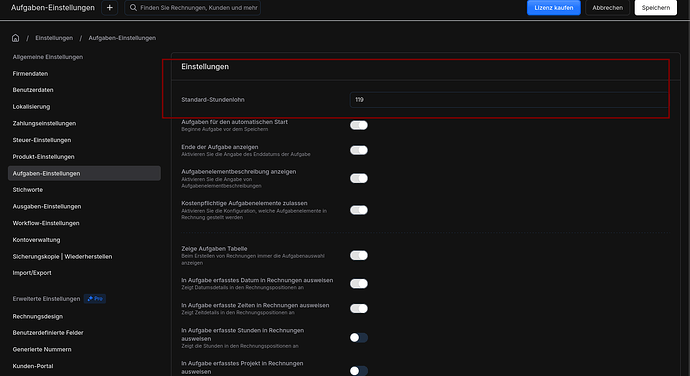The height and width of the screenshot is (376, 690).
Task: Select Aufgaben-Einstellungen in sidebar
Action: [84, 173]
